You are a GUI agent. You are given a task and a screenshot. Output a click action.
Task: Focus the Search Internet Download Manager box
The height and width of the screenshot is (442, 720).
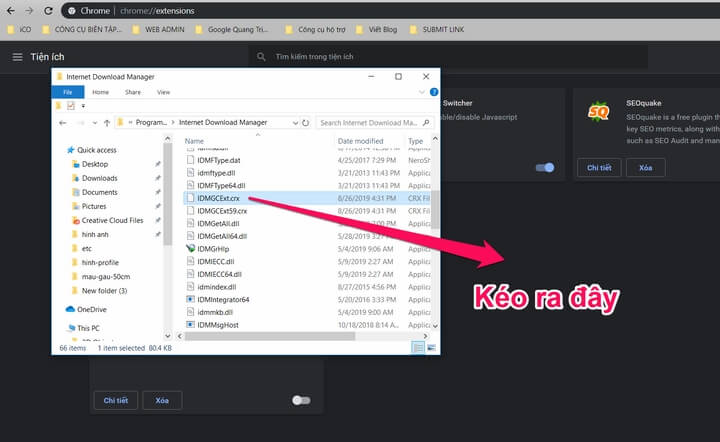[374, 123]
